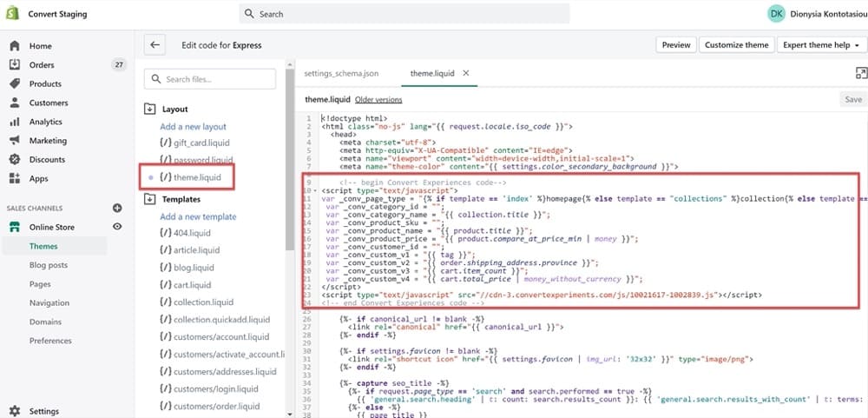
Task: Open blog.liquid file
Action: pos(187,267)
